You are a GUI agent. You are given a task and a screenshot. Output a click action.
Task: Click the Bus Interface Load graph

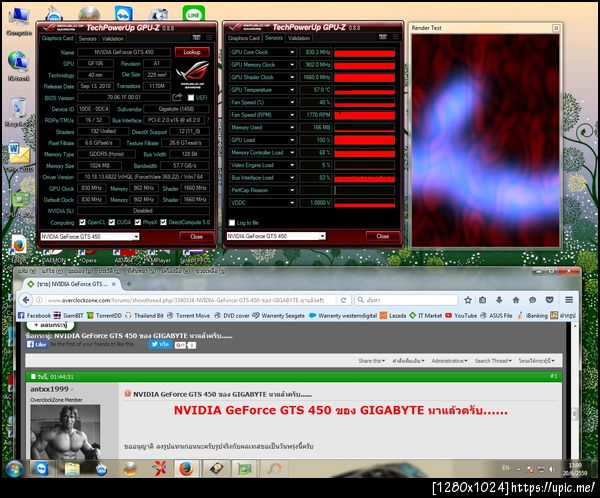[365, 178]
